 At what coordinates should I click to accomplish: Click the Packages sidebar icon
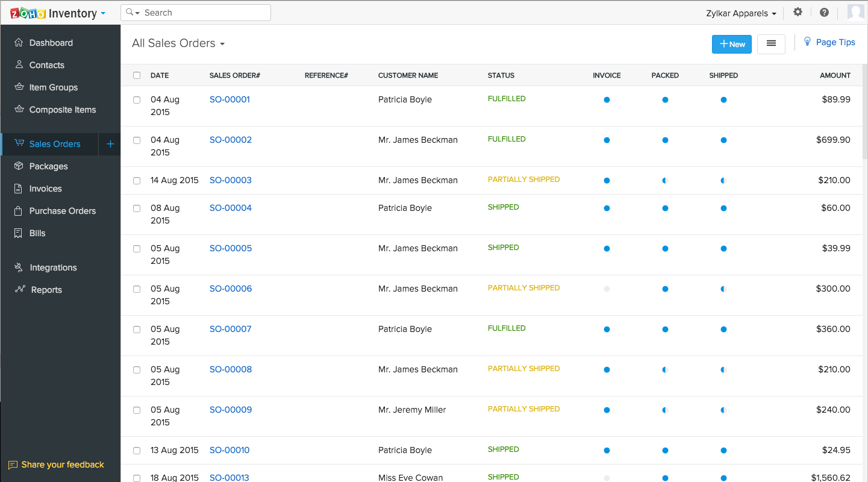[19, 166]
